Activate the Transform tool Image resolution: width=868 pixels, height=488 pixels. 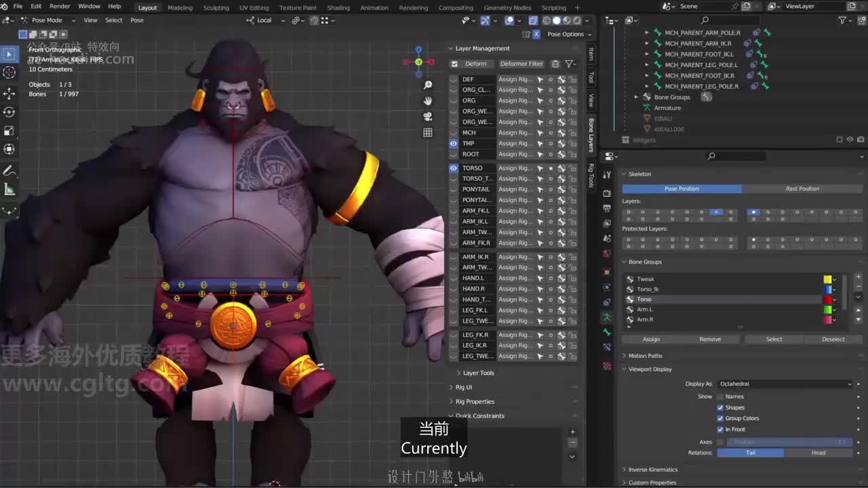pos(9,150)
